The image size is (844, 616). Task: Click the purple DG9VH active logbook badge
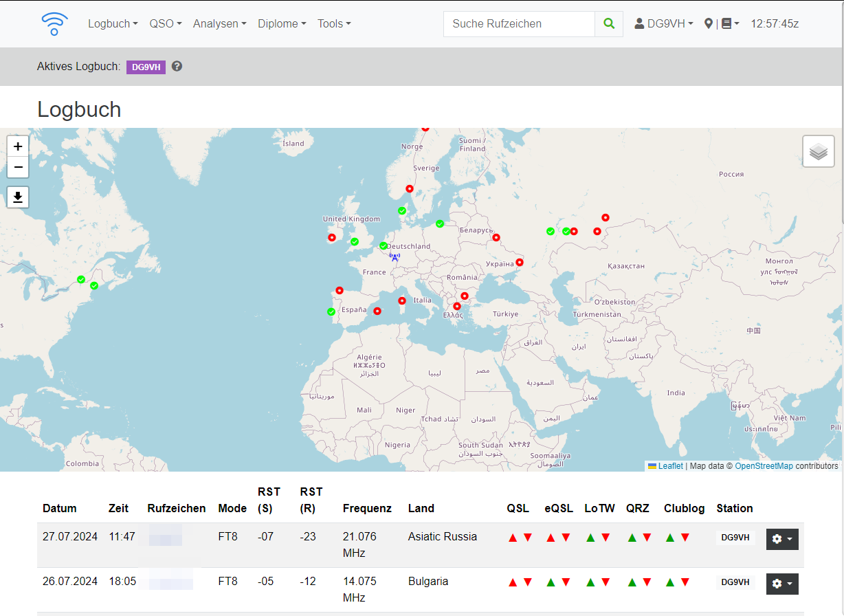click(146, 67)
